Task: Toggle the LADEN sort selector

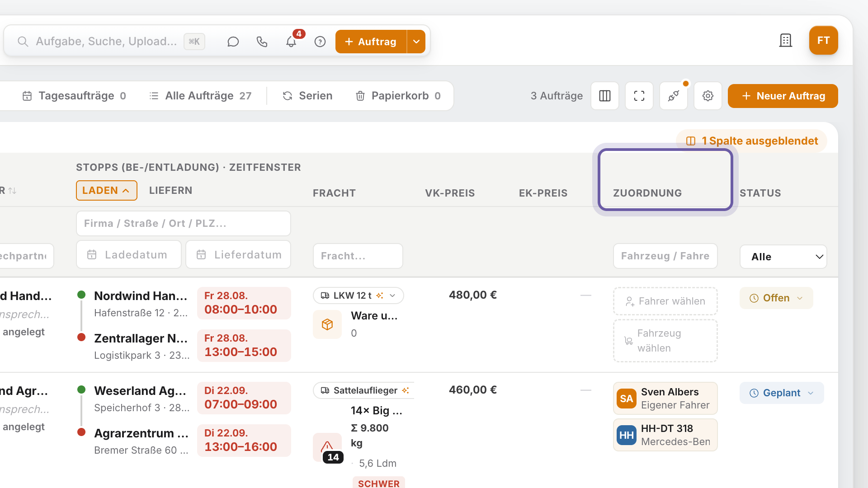Action: [x=107, y=191]
